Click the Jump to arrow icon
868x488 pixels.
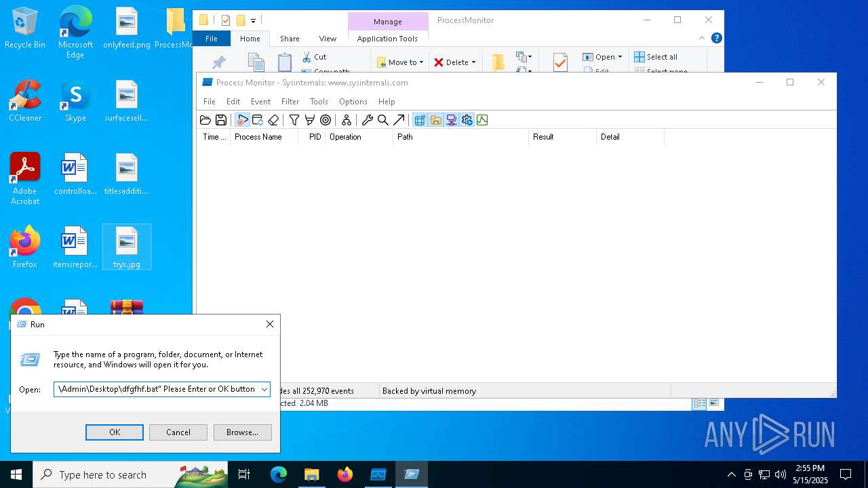[399, 120]
